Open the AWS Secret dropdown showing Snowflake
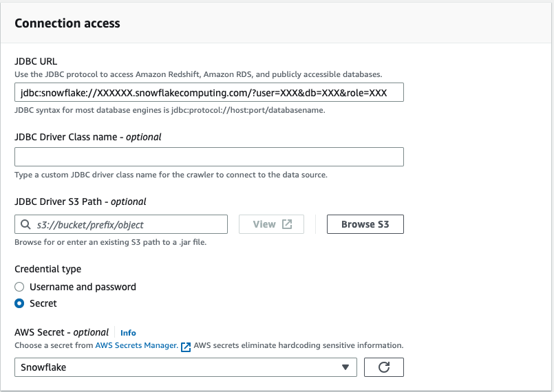Screen dimensions: 554x392 [179, 367]
